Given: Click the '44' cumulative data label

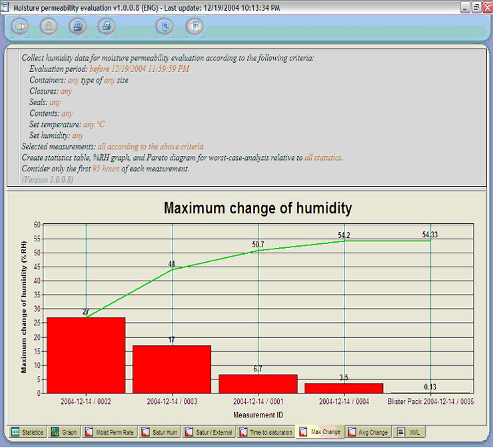Looking at the screenshot, I should tap(171, 264).
